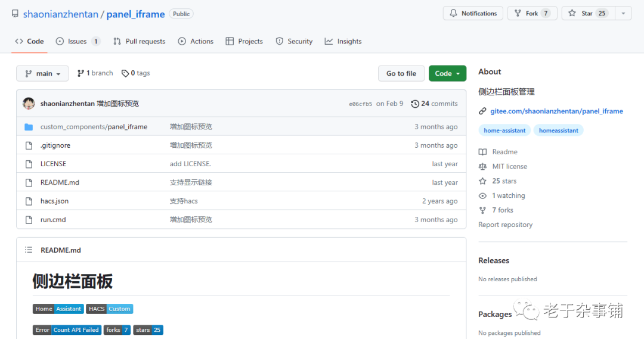This screenshot has height=339, width=644.
Task: Click the repository book icon by owner name
Action: point(15,14)
